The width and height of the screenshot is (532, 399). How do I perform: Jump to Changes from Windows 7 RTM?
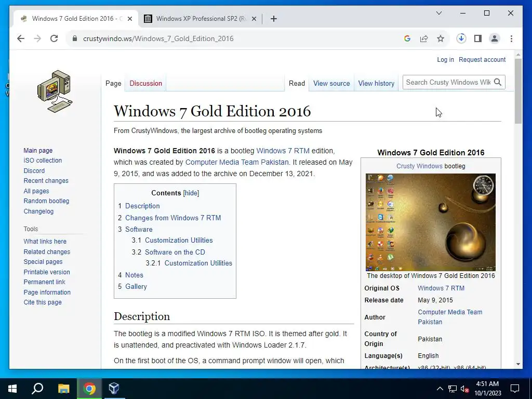(172, 218)
